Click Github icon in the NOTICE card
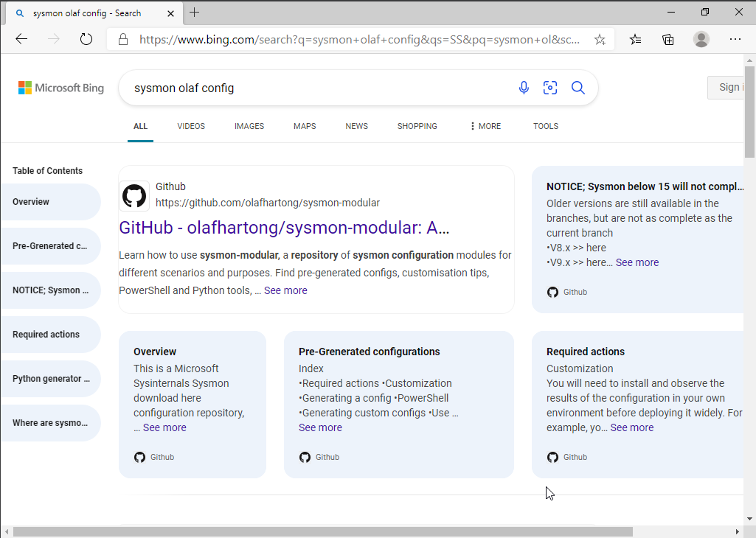The image size is (756, 538). click(x=552, y=292)
